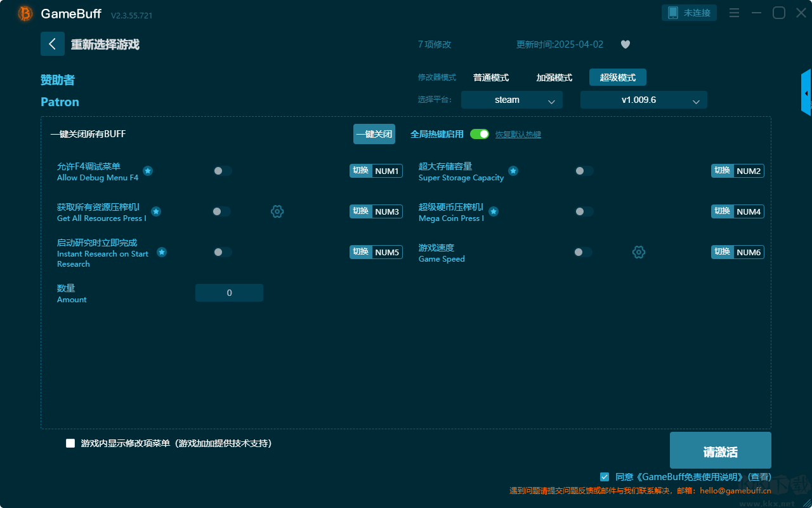Viewport: 812px width, 508px height.
Task: Click the V2.3.55.721 version text
Action: click(131, 15)
